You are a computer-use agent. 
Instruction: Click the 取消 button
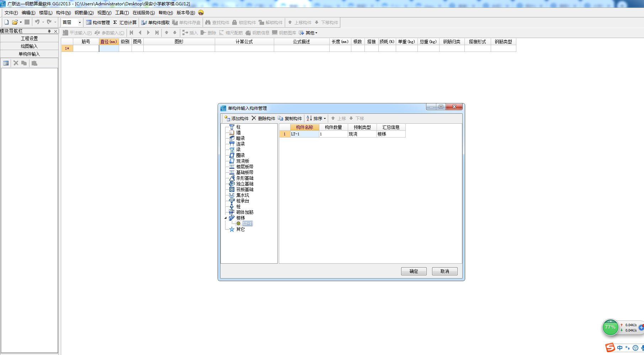click(x=445, y=271)
